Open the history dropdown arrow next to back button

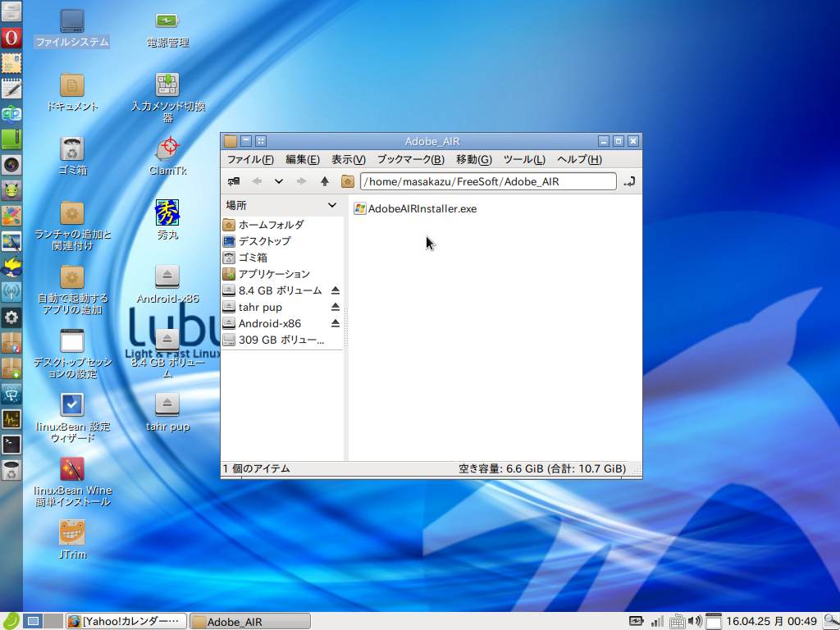[x=278, y=181]
